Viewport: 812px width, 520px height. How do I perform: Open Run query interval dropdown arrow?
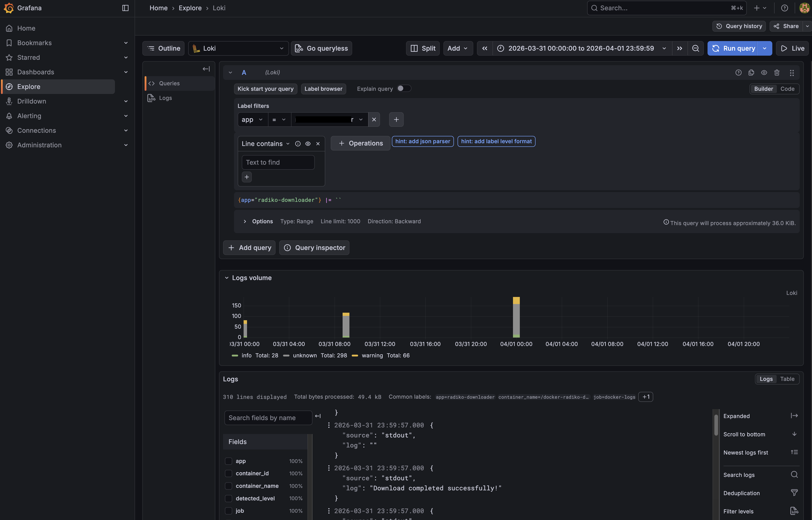tap(764, 48)
